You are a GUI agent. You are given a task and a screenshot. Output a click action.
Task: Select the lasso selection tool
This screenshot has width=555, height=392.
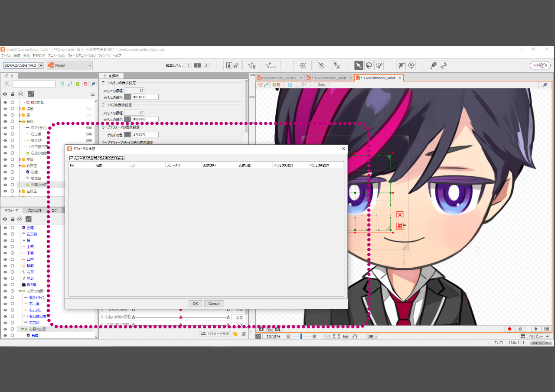pos(369,65)
